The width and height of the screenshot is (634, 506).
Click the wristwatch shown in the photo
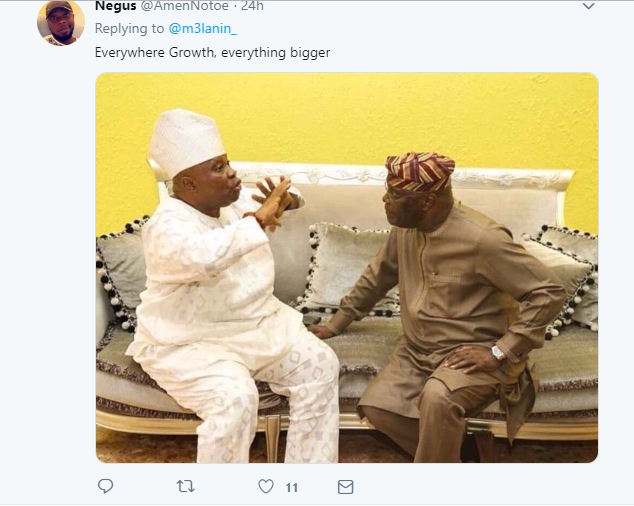[497, 351]
